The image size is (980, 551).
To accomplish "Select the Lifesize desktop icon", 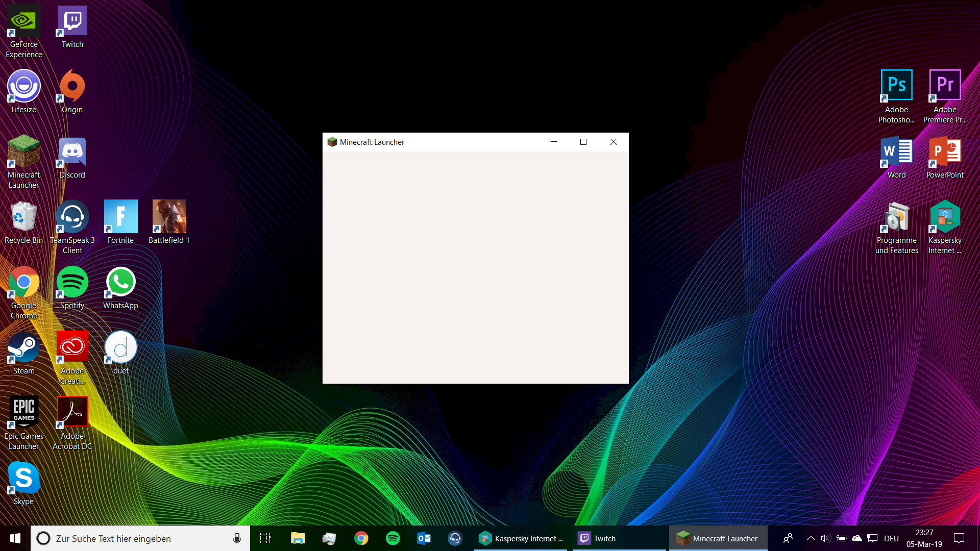I will coord(23,92).
